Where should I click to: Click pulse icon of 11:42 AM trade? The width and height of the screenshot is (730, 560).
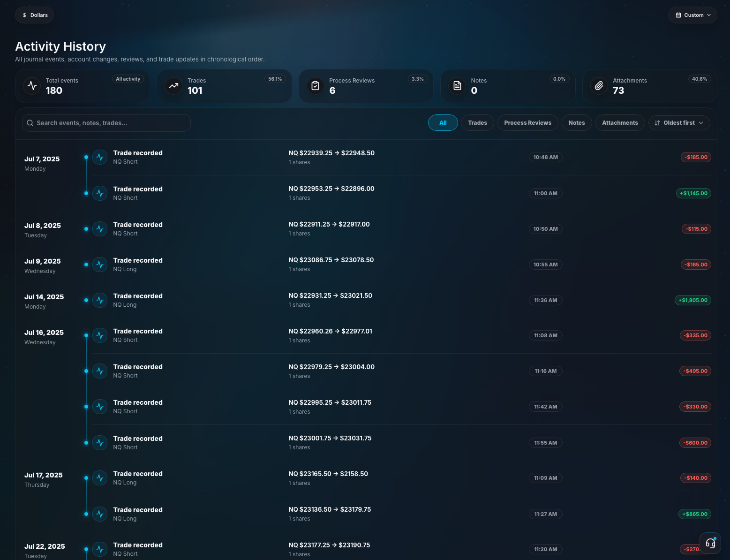(x=100, y=407)
